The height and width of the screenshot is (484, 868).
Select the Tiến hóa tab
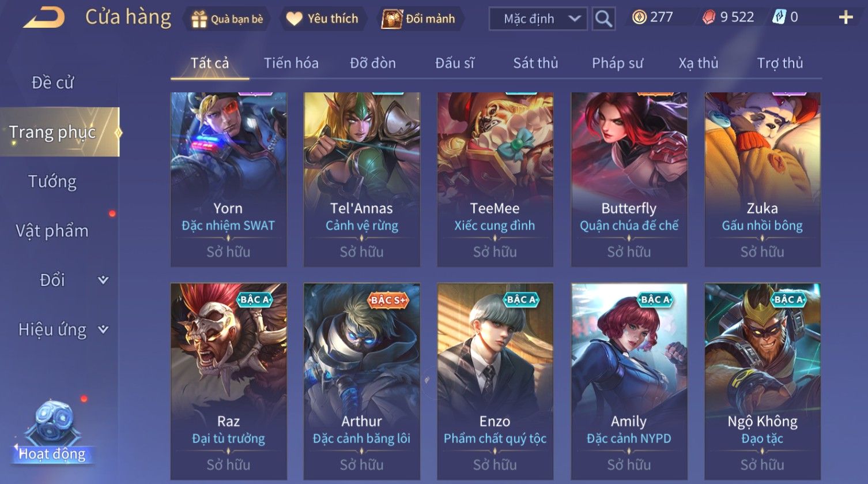coord(291,63)
